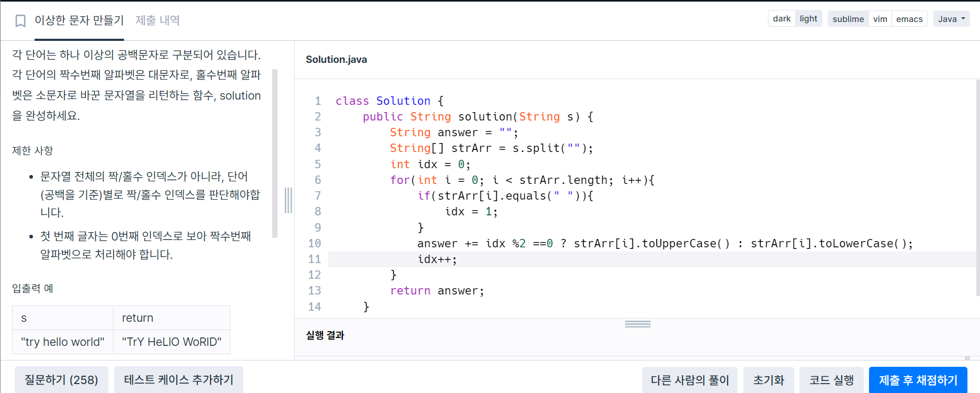Open the 제출 내역 tab
The width and height of the screenshot is (980, 393).
coord(158,20)
